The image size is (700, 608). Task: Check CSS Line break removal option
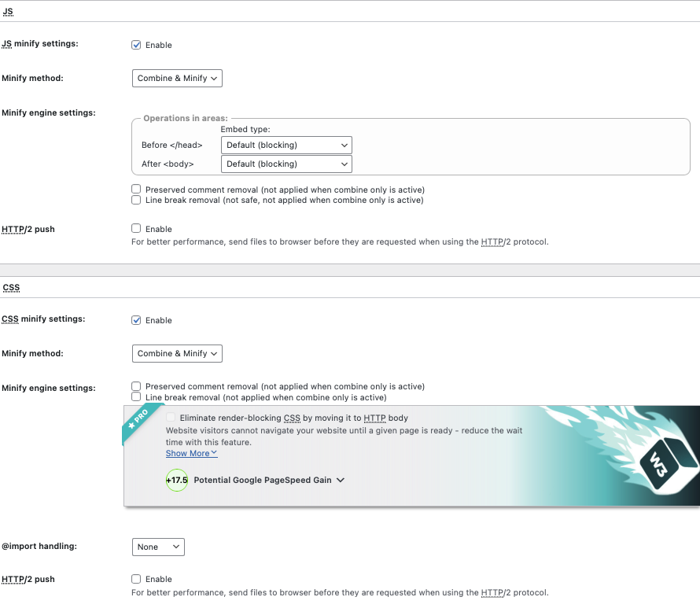136,396
